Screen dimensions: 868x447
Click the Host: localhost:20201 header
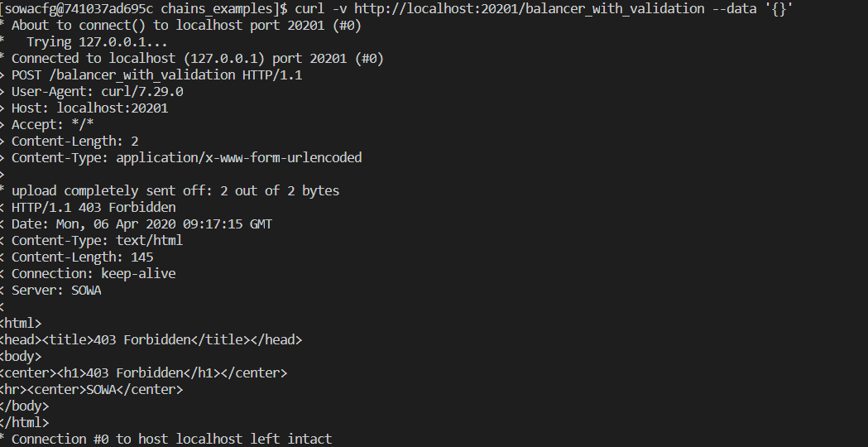[x=89, y=108]
